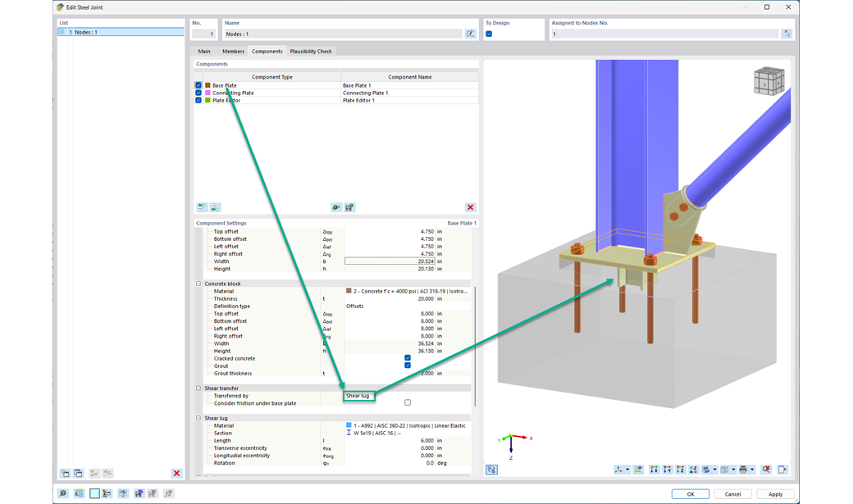Toggle the Grout checkbox
This screenshot has width=853, height=504.
(408, 366)
